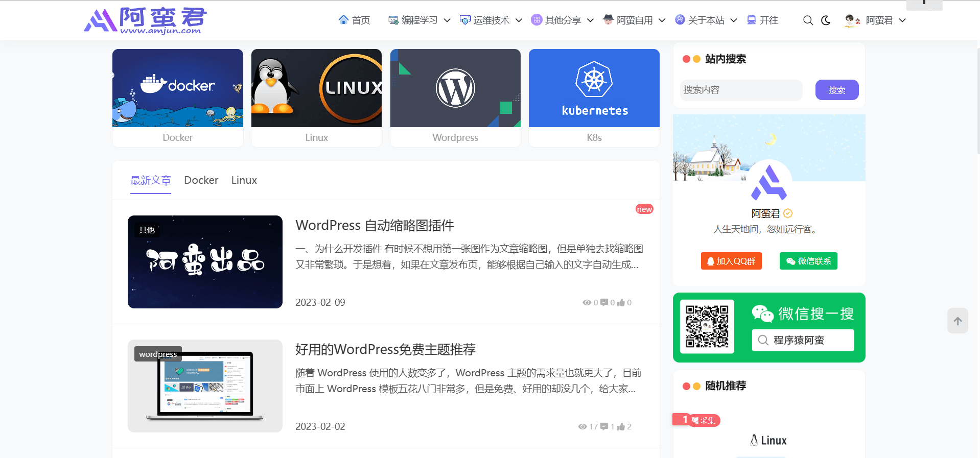This screenshot has height=458, width=980.
Task: Click the user avatar icon in header
Action: (x=852, y=20)
